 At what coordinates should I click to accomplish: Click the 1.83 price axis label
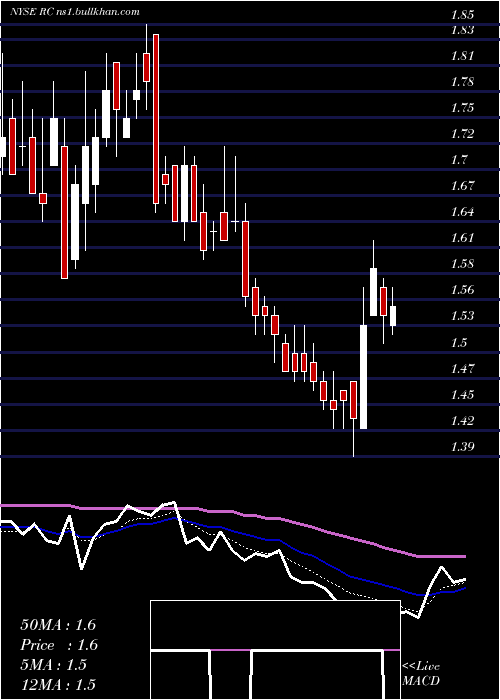coord(462,30)
